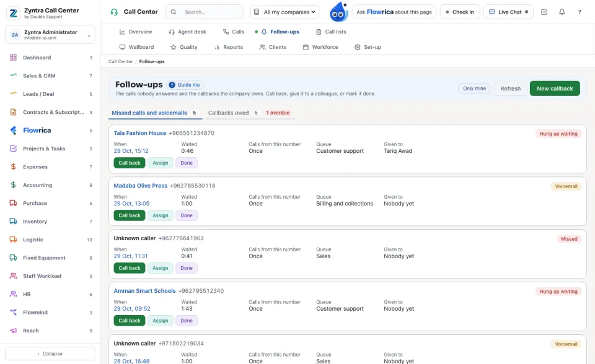This screenshot has width=595, height=364.
Task: Open the Dashboard sidebar icon
Action: pyautogui.click(x=13, y=58)
